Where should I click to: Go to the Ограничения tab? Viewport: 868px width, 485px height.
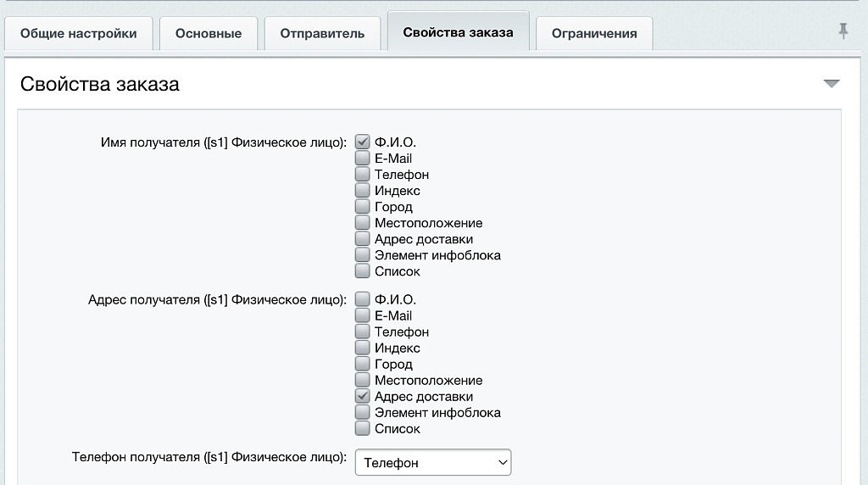[594, 34]
